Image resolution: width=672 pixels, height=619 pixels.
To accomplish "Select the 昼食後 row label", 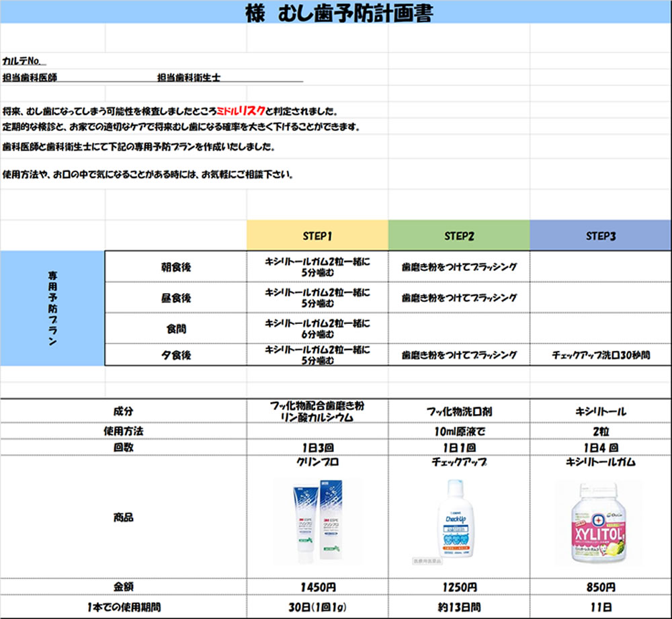I will click(175, 298).
